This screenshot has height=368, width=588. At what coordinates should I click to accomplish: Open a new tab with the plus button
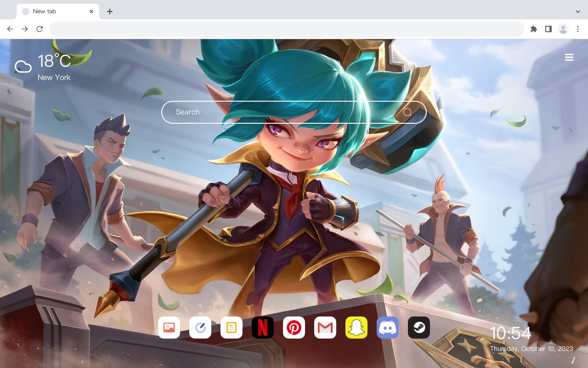[109, 11]
